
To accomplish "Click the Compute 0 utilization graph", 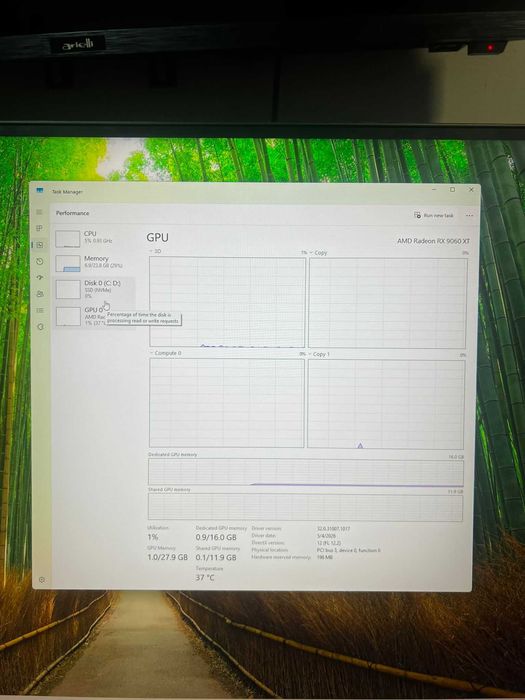I will (227, 402).
